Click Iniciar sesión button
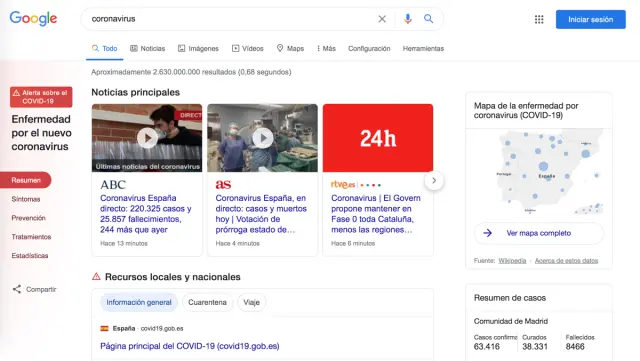 591,19
